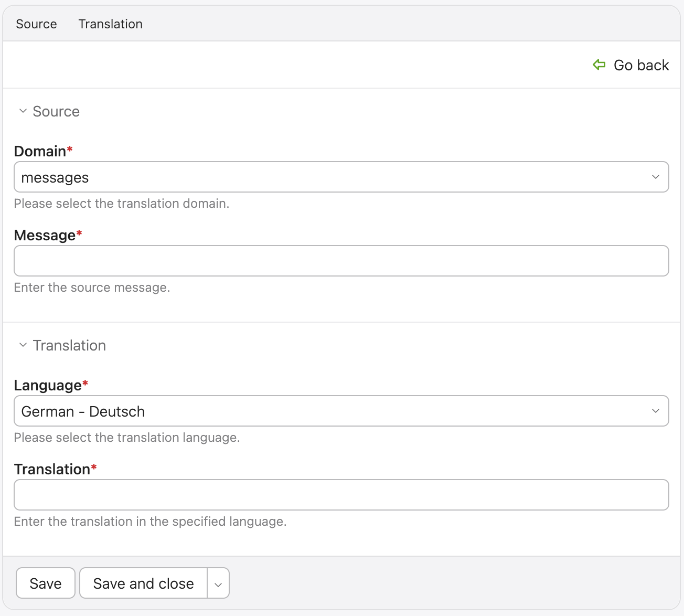Focus the Message input field
The height and width of the screenshot is (616, 684).
click(x=341, y=261)
